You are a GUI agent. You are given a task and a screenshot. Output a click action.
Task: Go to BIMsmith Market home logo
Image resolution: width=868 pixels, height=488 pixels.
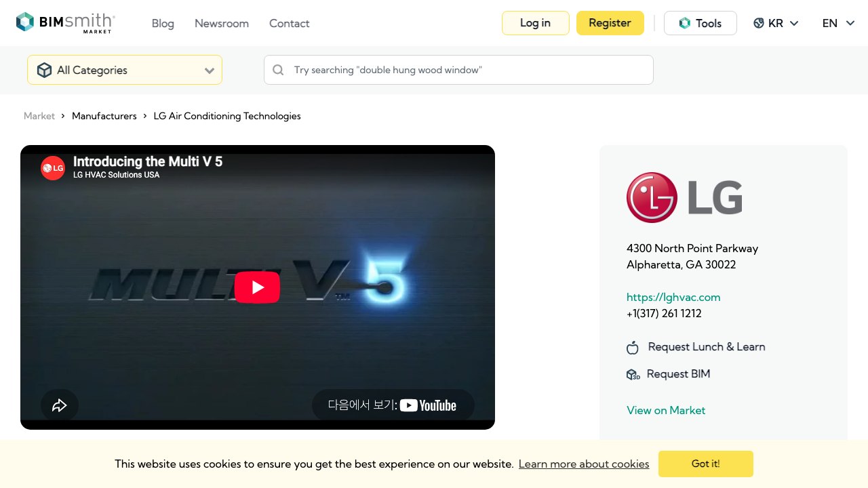(66, 23)
